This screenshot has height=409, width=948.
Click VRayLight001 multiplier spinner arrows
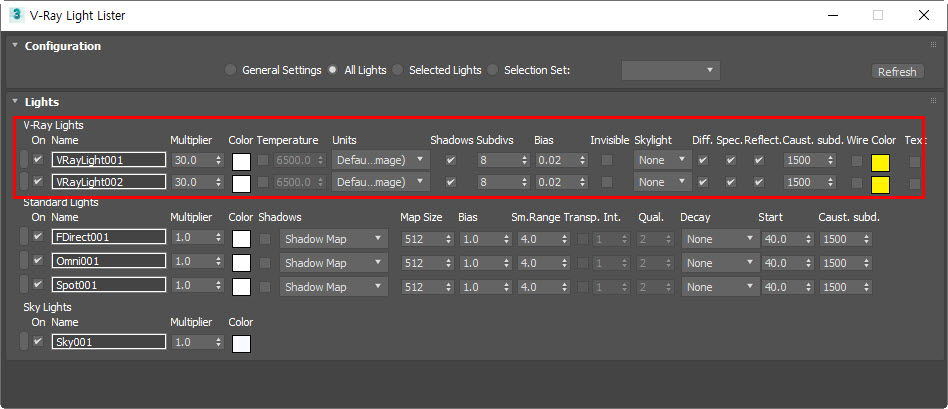pos(219,160)
